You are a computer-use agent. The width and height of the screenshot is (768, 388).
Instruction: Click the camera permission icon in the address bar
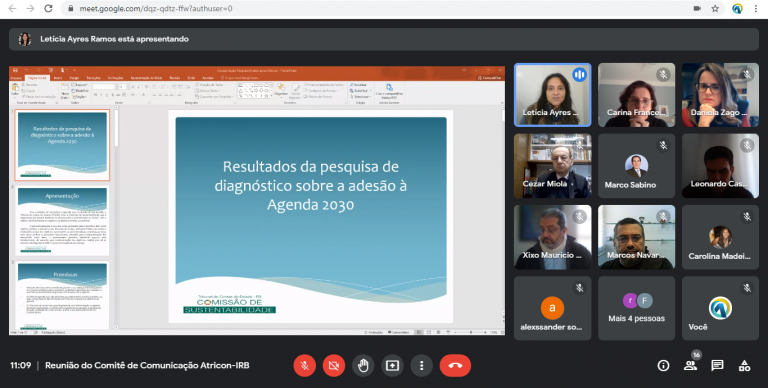697,8
